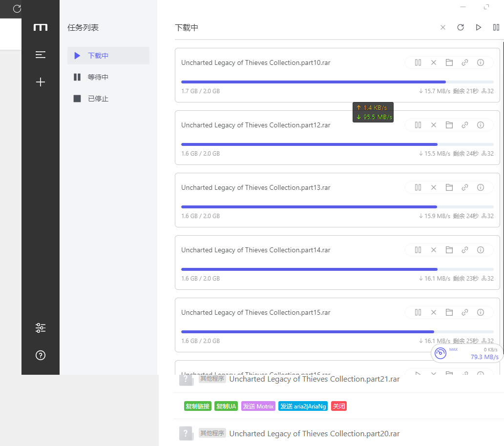This screenshot has width=504, height=446.
Task: Copy link of part12.rar
Action: pos(465,125)
